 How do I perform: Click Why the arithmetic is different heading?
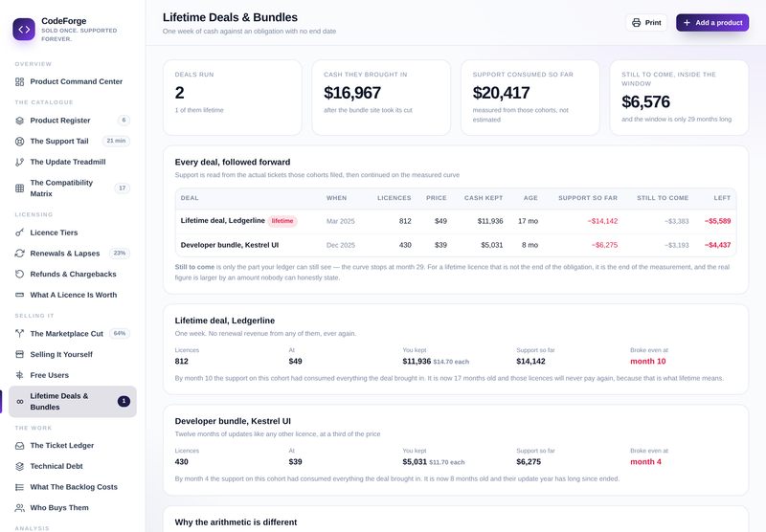pyautogui.click(x=236, y=522)
